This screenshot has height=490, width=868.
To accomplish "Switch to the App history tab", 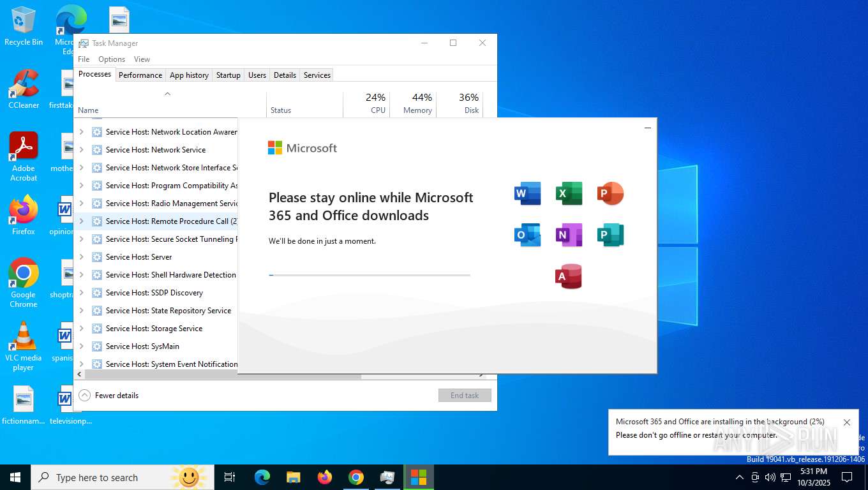I will click(x=189, y=75).
